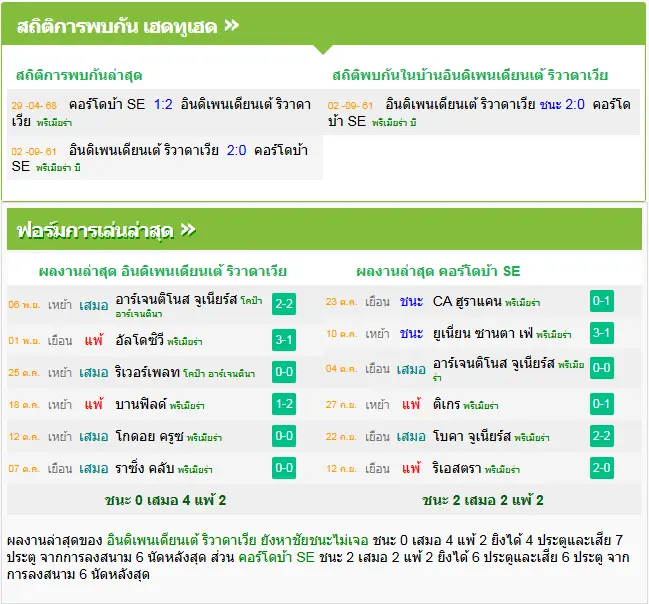
Task: Click the 0-1 score badge for CA Huracan match
Action: tap(601, 301)
